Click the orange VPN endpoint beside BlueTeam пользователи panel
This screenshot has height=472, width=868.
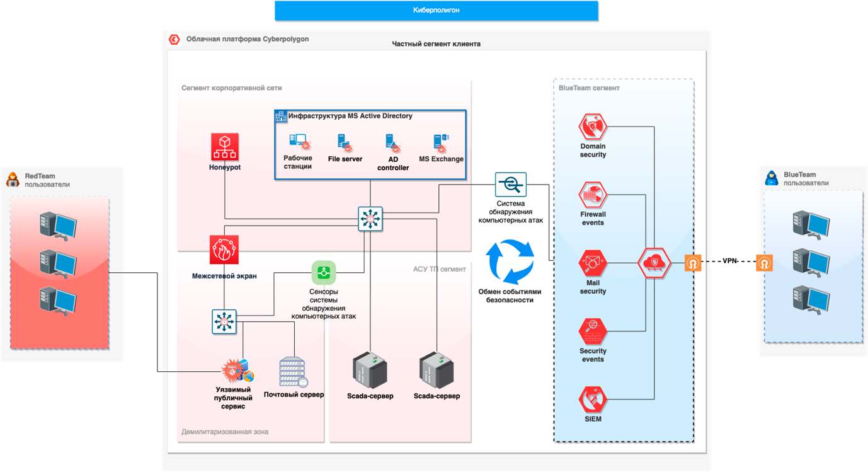(765, 263)
